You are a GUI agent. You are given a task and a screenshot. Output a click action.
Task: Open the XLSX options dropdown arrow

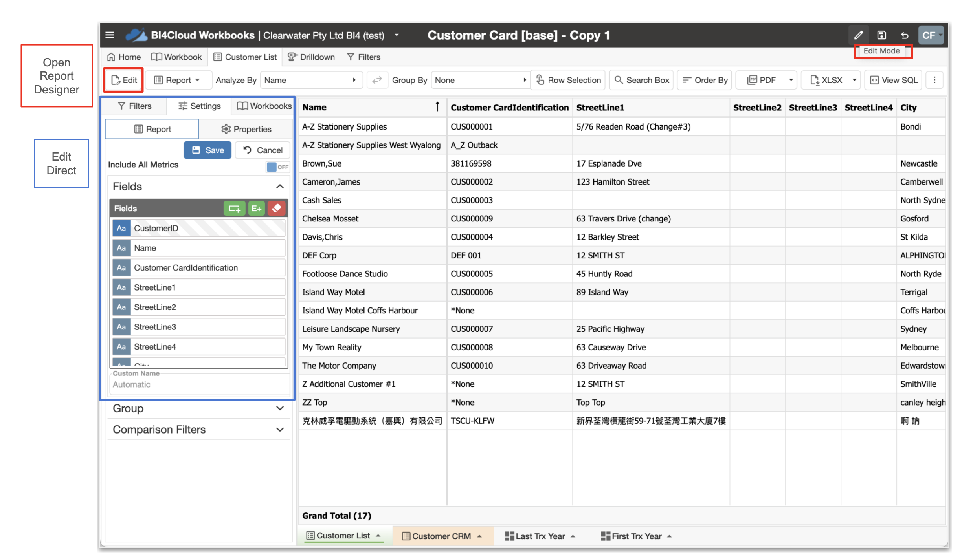(x=854, y=80)
